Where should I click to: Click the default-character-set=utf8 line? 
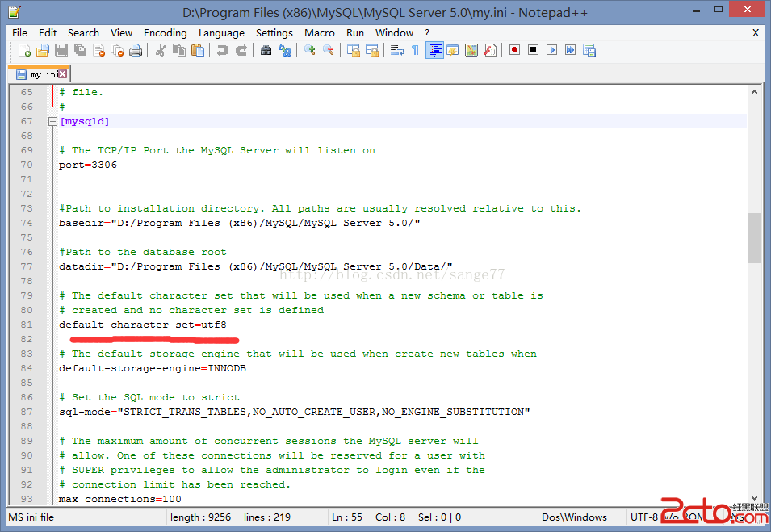[143, 325]
